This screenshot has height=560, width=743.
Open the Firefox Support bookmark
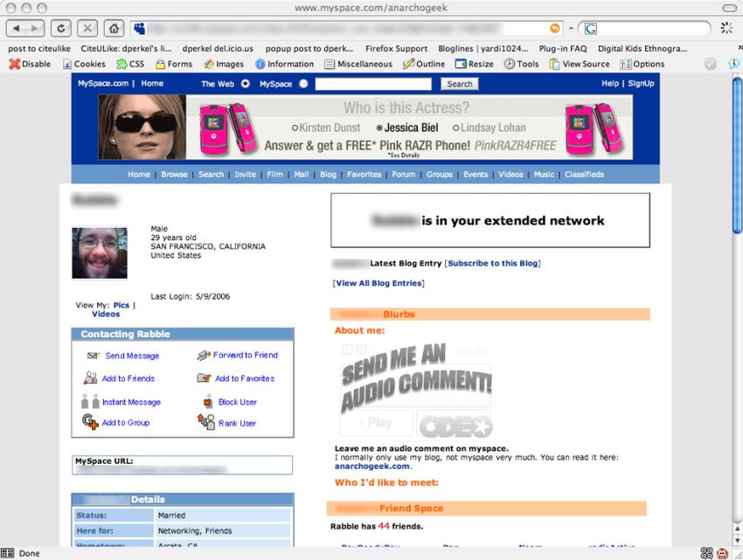tap(396, 49)
